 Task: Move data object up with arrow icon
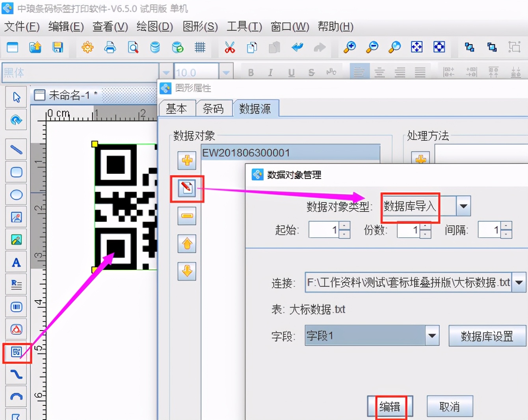tap(187, 244)
